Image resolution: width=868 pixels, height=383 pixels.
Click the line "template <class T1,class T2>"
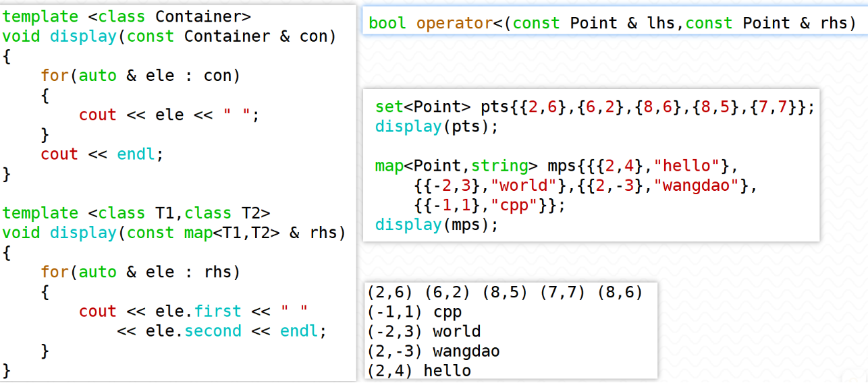click(136, 213)
